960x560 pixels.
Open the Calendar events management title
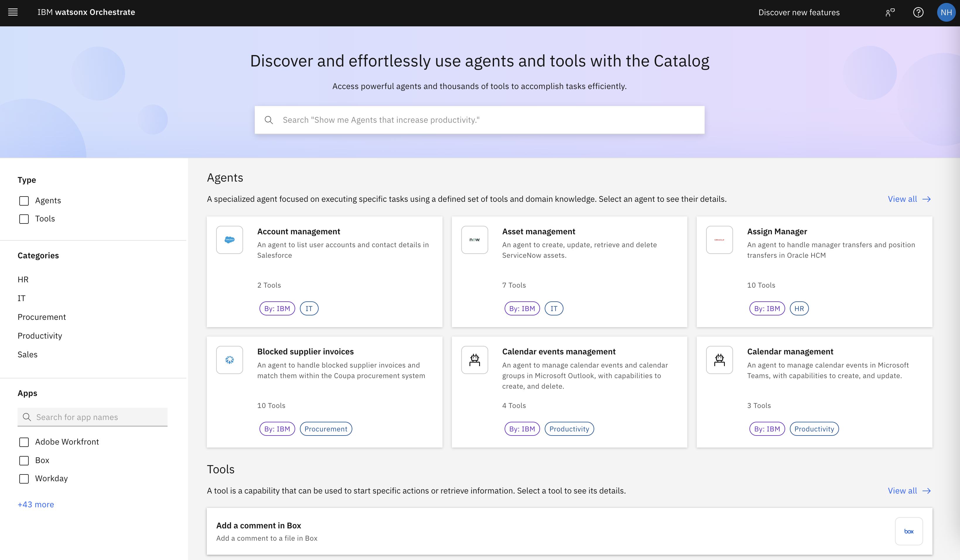tap(559, 352)
